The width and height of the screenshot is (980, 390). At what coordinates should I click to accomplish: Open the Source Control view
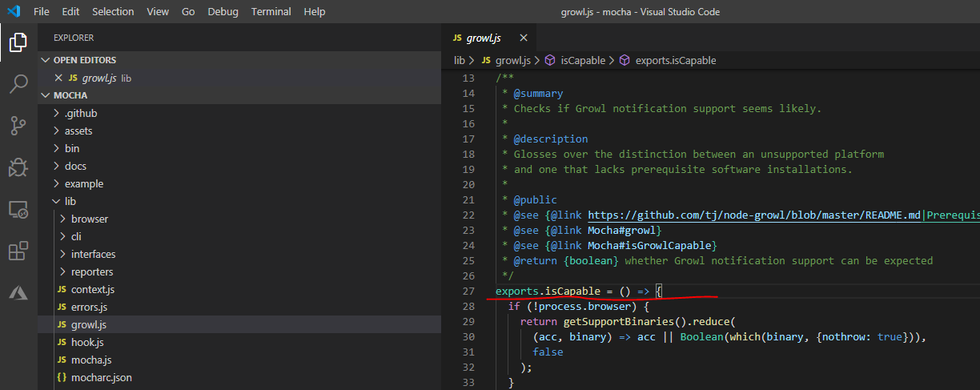(18, 126)
